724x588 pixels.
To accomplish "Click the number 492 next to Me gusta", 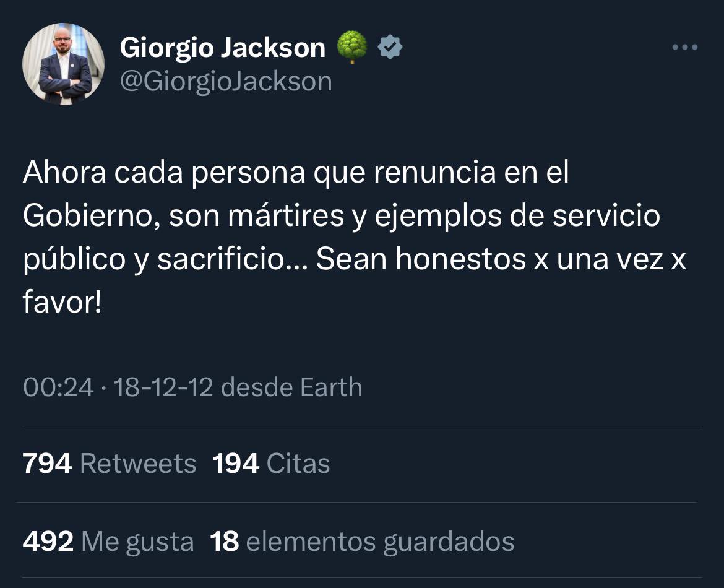I will tap(48, 542).
